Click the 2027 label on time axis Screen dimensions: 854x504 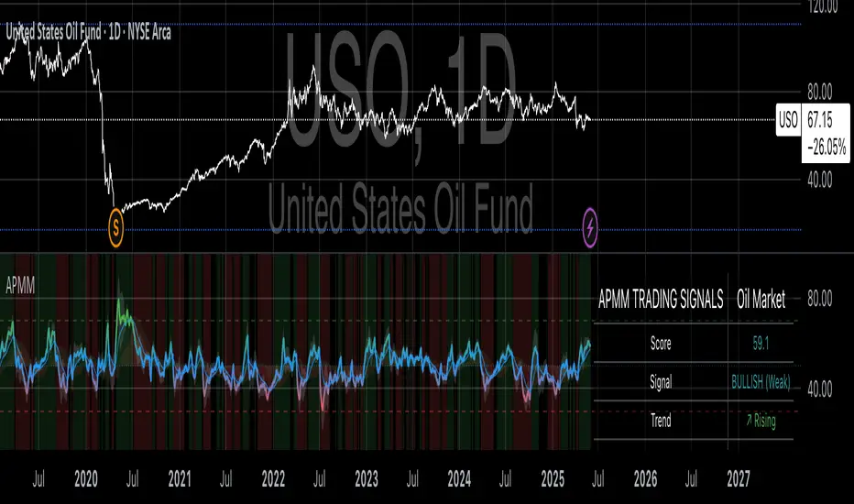(739, 479)
